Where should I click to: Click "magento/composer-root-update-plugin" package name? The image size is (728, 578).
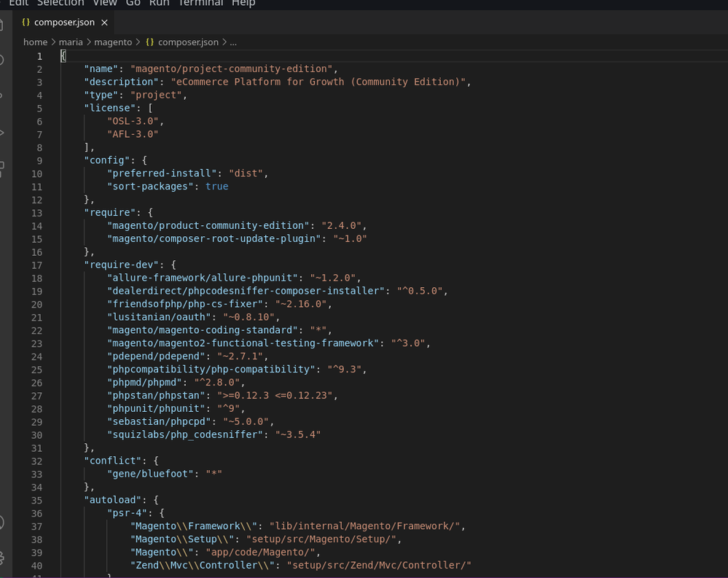pos(214,238)
